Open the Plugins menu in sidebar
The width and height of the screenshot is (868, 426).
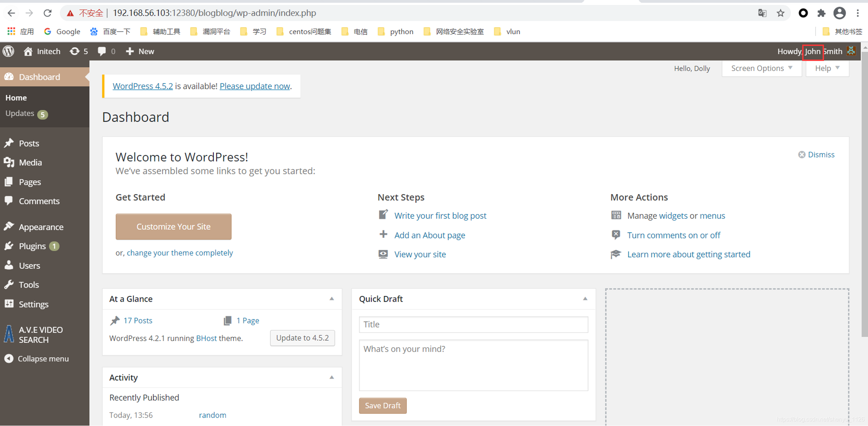click(32, 246)
